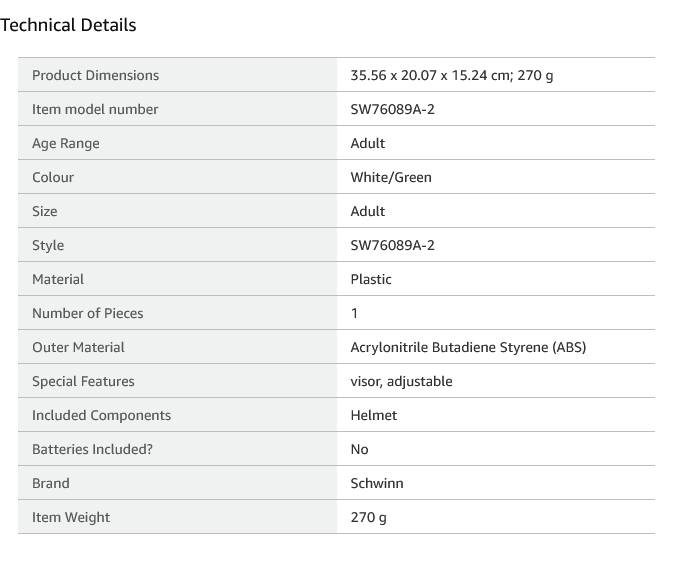
Task: Click the Style row label
Action: click(48, 245)
